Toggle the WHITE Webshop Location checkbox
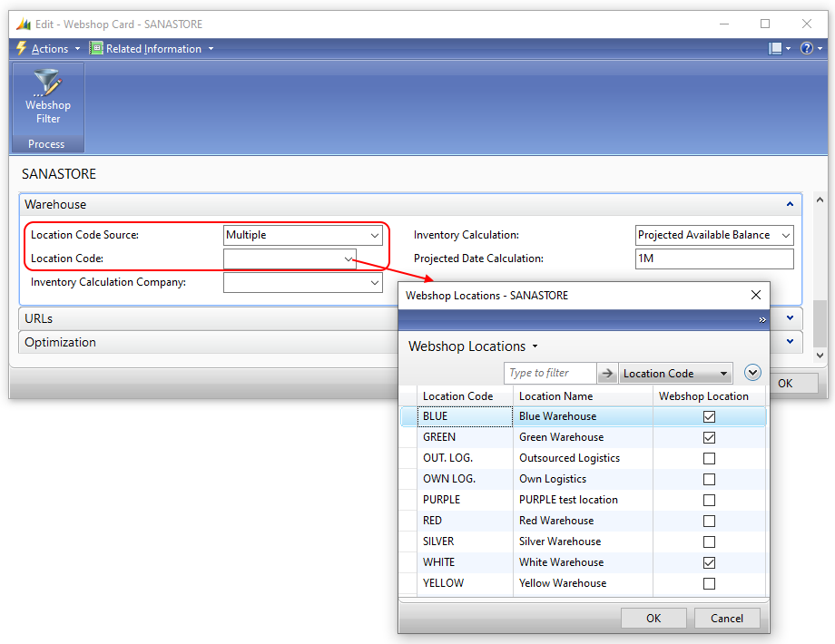 (x=709, y=562)
